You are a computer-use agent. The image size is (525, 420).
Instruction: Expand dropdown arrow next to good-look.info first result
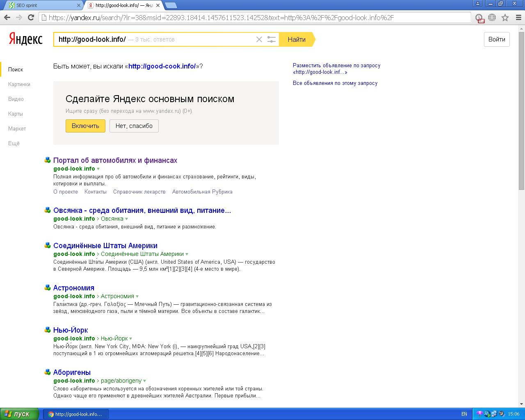click(98, 169)
